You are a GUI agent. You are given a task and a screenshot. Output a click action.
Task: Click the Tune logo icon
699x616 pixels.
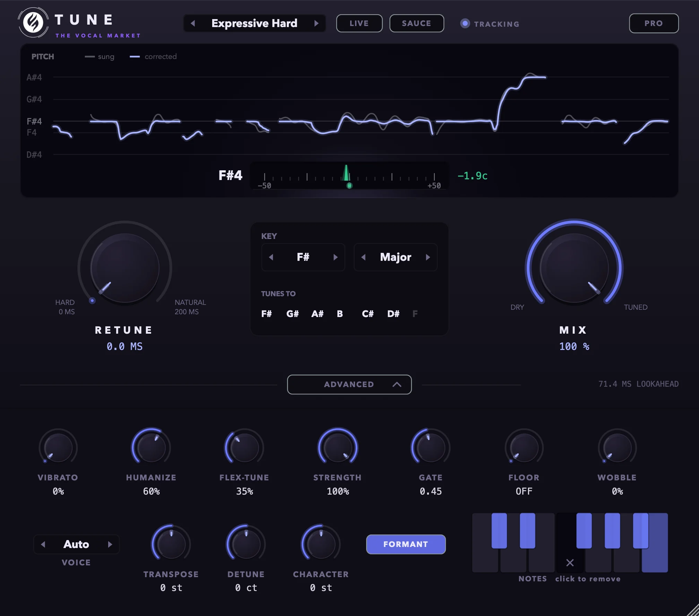tap(33, 23)
